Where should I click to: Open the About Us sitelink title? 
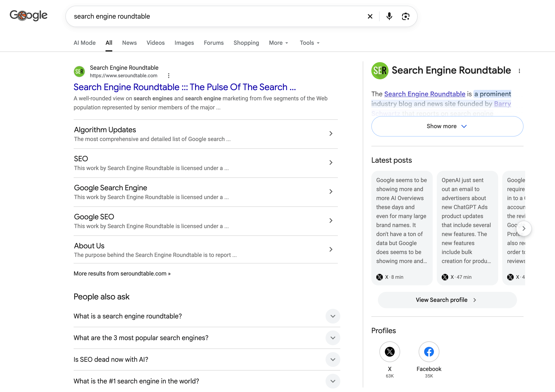click(x=89, y=246)
